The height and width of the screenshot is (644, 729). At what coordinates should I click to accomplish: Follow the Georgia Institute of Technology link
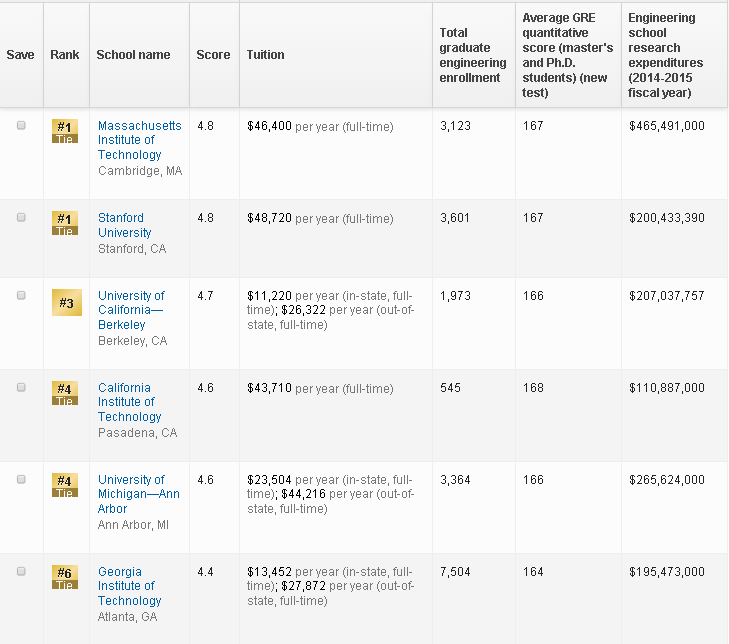(x=129, y=586)
